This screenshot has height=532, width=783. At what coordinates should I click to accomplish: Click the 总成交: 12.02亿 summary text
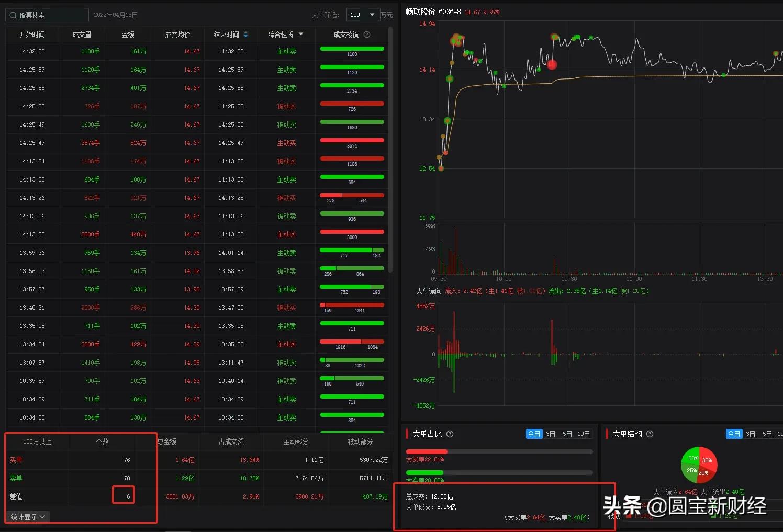point(429,496)
